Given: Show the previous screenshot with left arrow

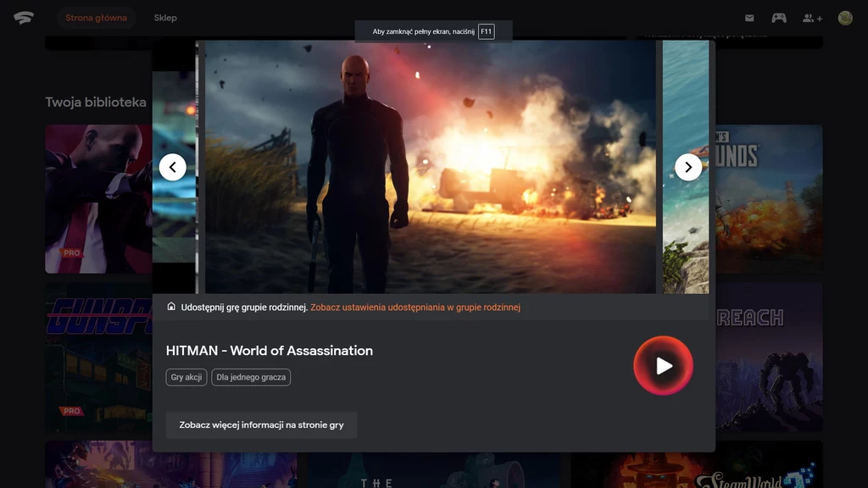Looking at the screenshot, I should pyautogui.click(x=173, y=167).
